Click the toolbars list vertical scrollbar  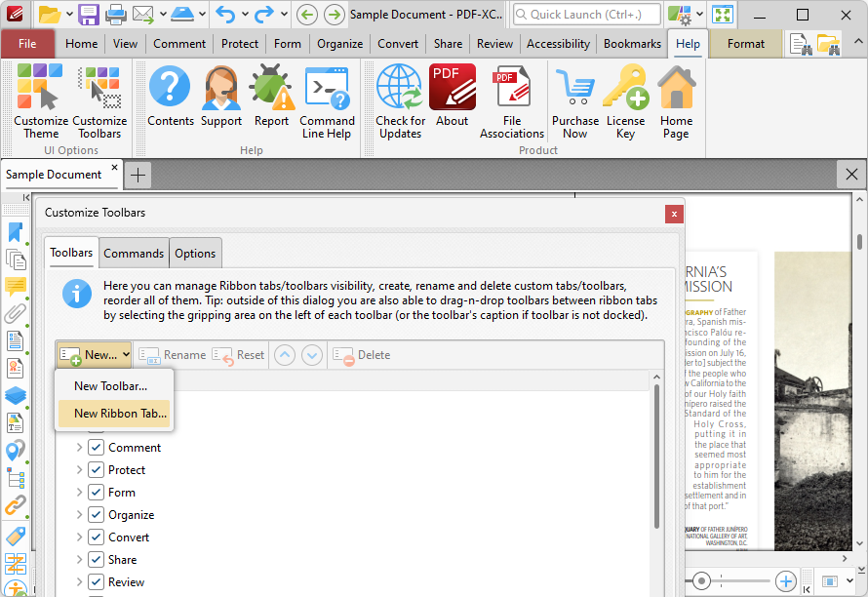pos(656,456)
